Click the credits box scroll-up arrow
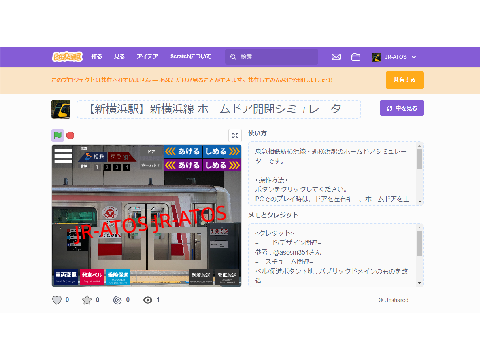The width and height of the screenshot is (480, 360). 419,228
